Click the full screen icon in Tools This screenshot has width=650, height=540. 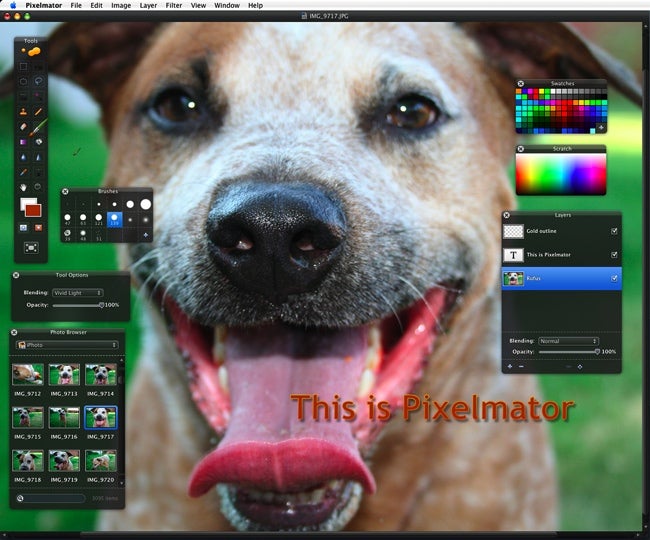tap(31, 248)
